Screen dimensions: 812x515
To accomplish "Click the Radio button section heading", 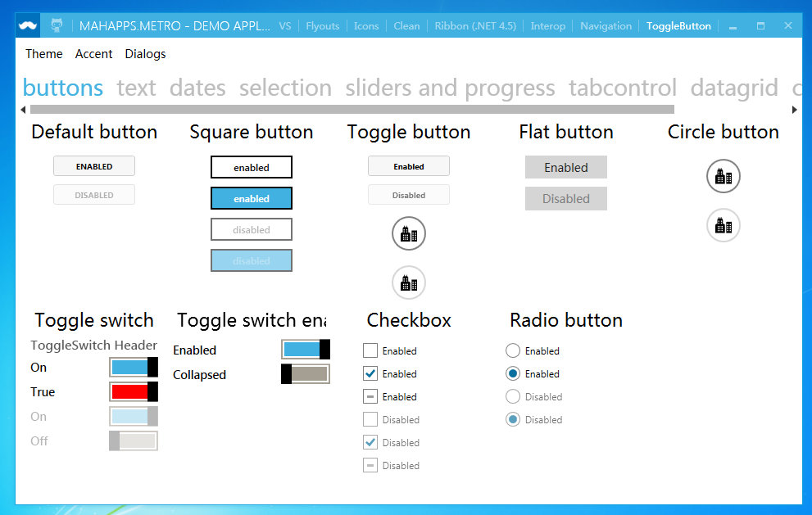I will coord(566,320).
